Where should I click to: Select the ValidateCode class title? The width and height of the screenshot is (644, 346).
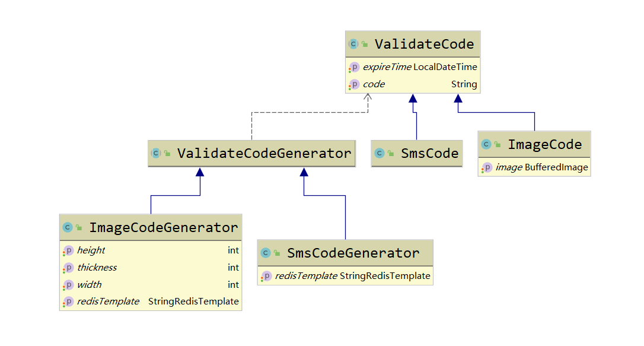point(424,44)
